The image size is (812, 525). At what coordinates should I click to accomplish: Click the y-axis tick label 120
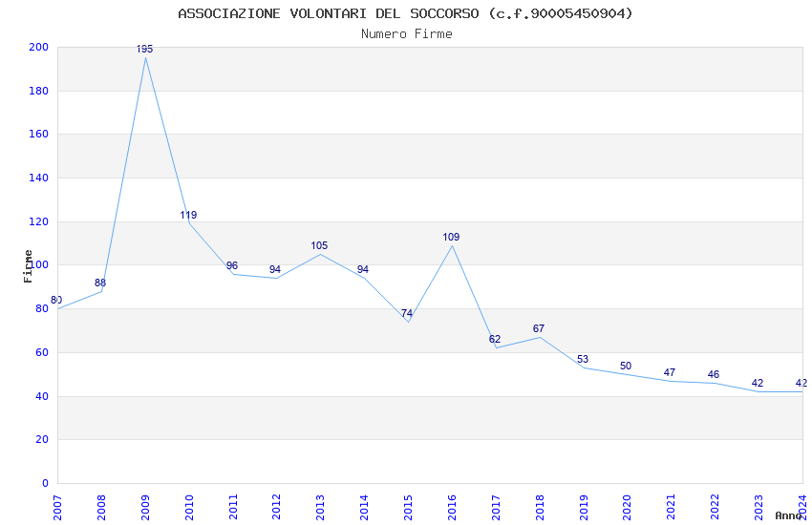pyautogui.click(x=39, y=221)
